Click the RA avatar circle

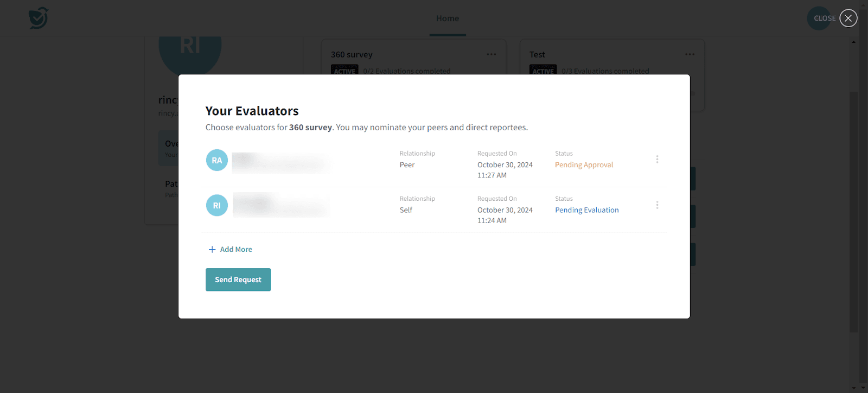coord(216,160)
